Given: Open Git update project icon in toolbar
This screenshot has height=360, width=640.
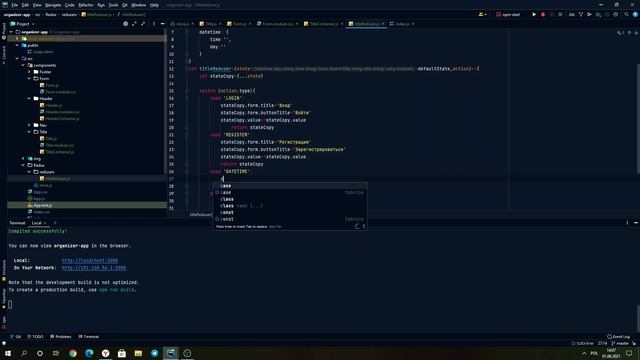Looking at the screenshot, I should (581, 14).
